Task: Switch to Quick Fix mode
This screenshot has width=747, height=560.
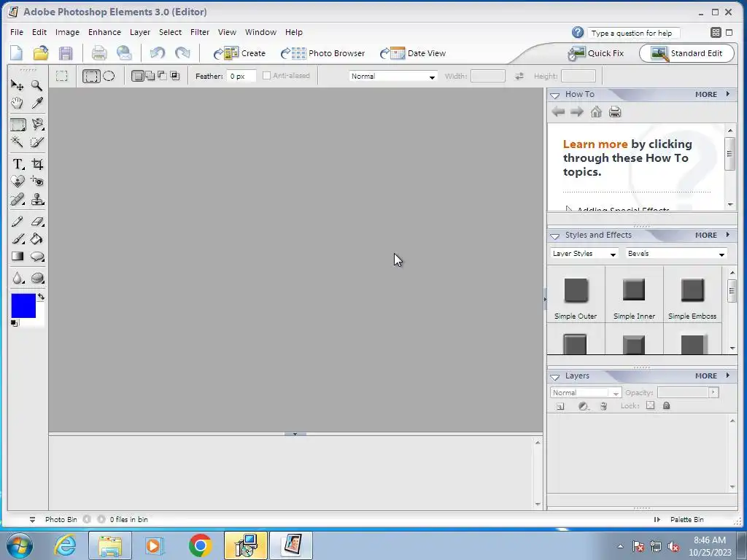Action: pyautogui.click(x=595, y=53)
